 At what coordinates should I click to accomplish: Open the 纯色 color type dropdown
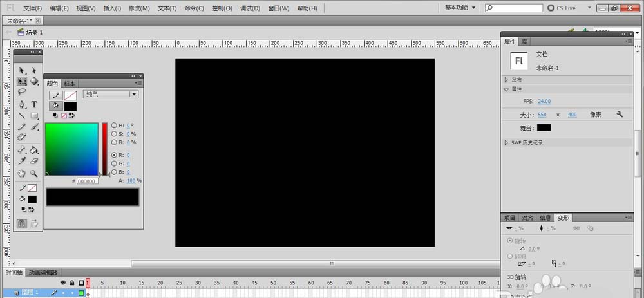pos(111,95)
